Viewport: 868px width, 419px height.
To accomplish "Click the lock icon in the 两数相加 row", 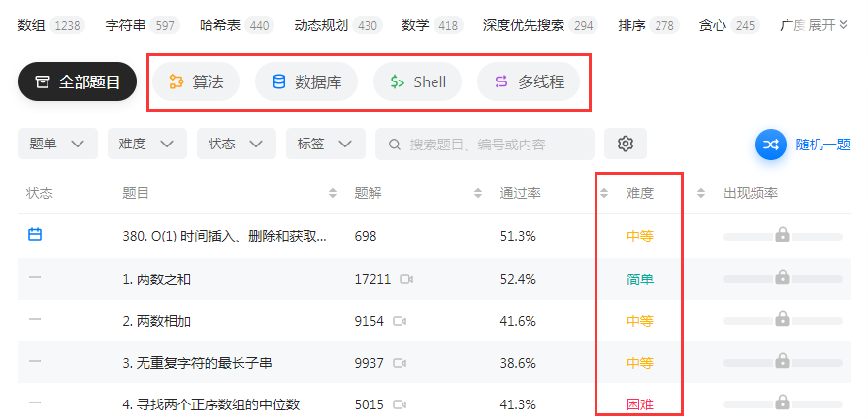I will pyautogui.click(x=783, y=318).
